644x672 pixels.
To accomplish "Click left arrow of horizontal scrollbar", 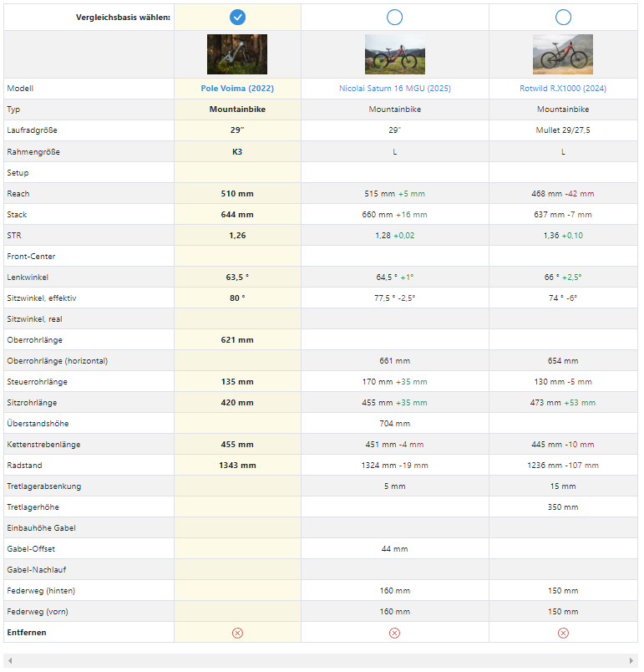I will coord(10,660).
